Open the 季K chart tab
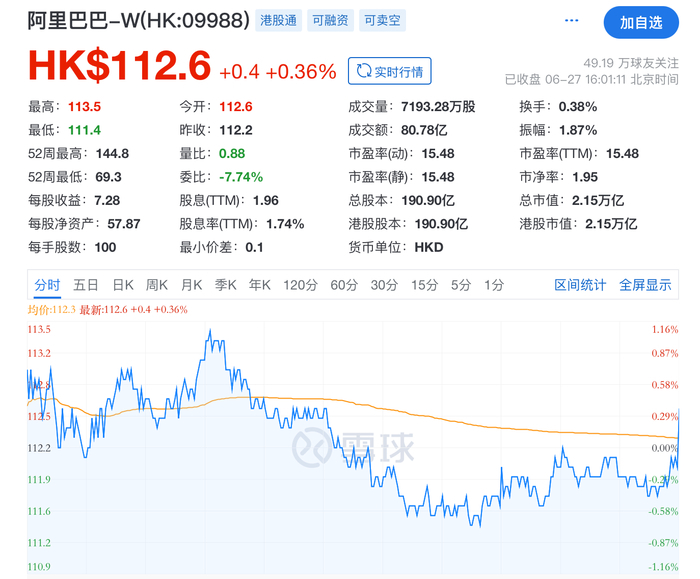Image resolution: width=700 pixels, height=579 pixels. pyautogui.click(x=225, y=285)
